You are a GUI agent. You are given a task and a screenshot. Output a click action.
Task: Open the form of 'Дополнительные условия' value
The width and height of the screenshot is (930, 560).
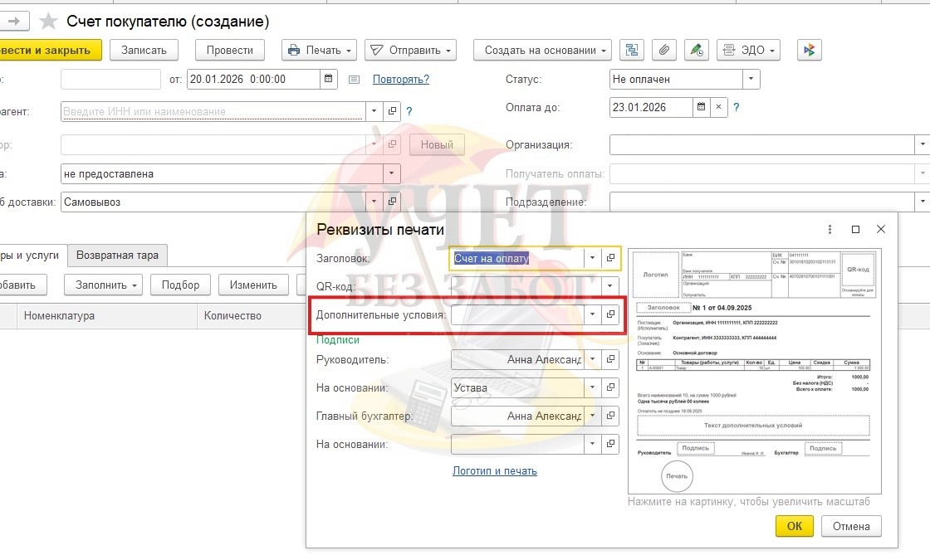pos(610,315)
